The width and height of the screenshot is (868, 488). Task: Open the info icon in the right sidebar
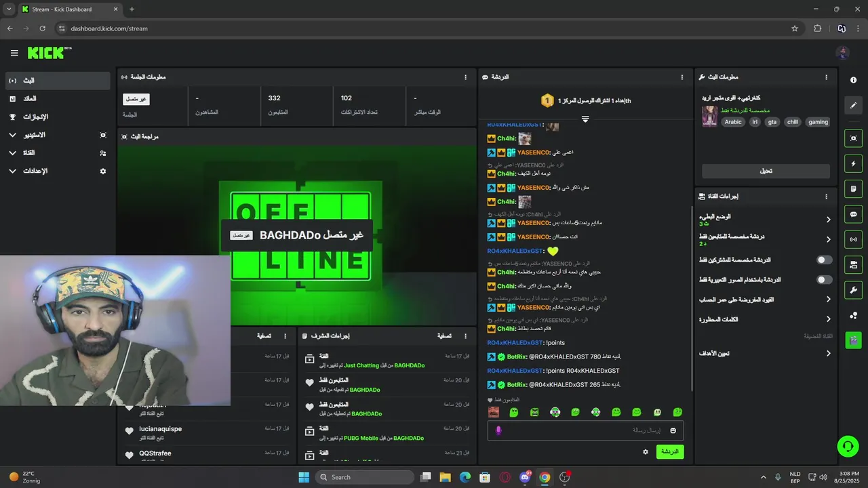tap(853, 80)
